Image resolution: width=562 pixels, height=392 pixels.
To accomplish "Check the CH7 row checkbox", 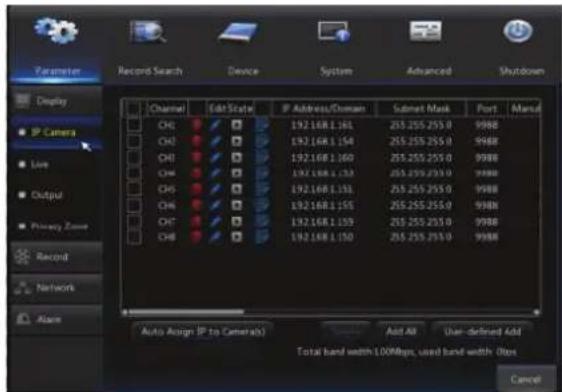I will pyautogui.click(x=134, y=221).
